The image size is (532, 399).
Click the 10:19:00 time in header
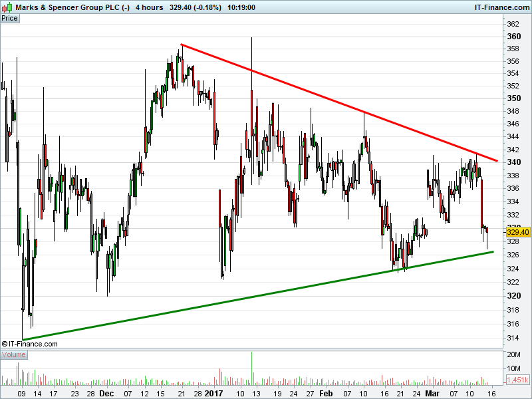pos(241,7)
